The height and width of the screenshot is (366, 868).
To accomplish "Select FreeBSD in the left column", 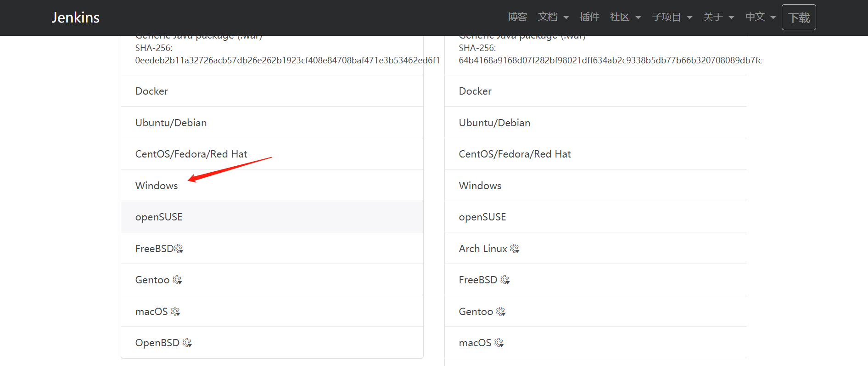I will click(272, 248).
